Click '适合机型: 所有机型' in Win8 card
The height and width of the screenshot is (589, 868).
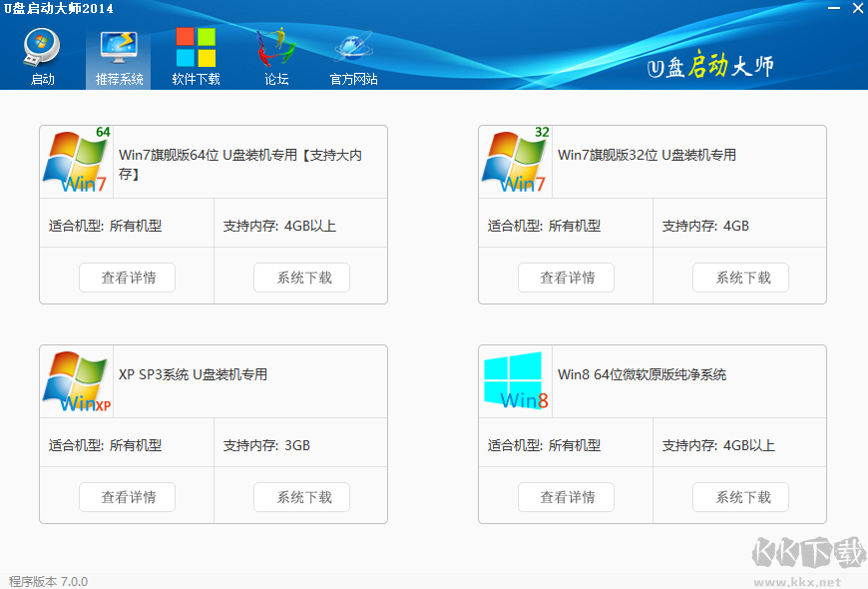544,445
